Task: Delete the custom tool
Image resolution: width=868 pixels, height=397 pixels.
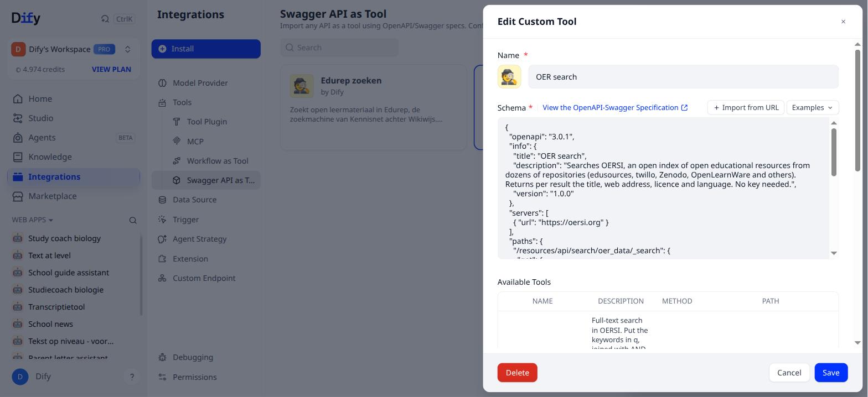Action: pos(517,373)
